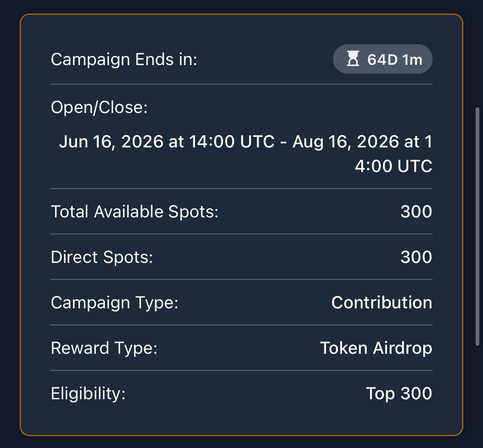Click the 4:00 UTC close time text

tap(393, 166)
